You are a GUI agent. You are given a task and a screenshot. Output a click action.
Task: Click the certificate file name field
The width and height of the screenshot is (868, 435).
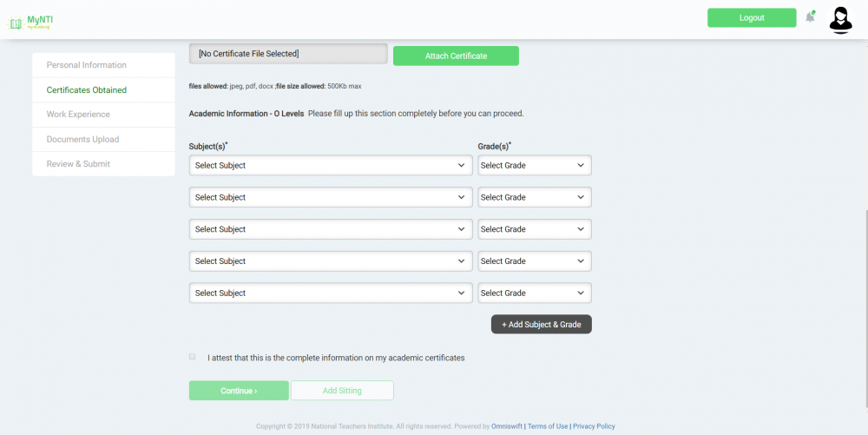tap(288, 54)
